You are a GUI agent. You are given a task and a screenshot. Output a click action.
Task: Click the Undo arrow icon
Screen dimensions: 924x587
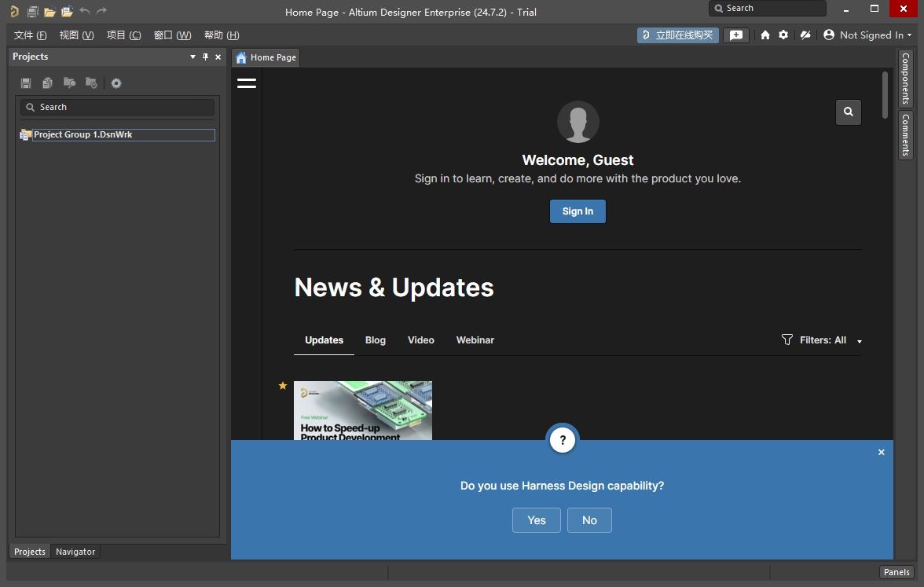point(85,11)
